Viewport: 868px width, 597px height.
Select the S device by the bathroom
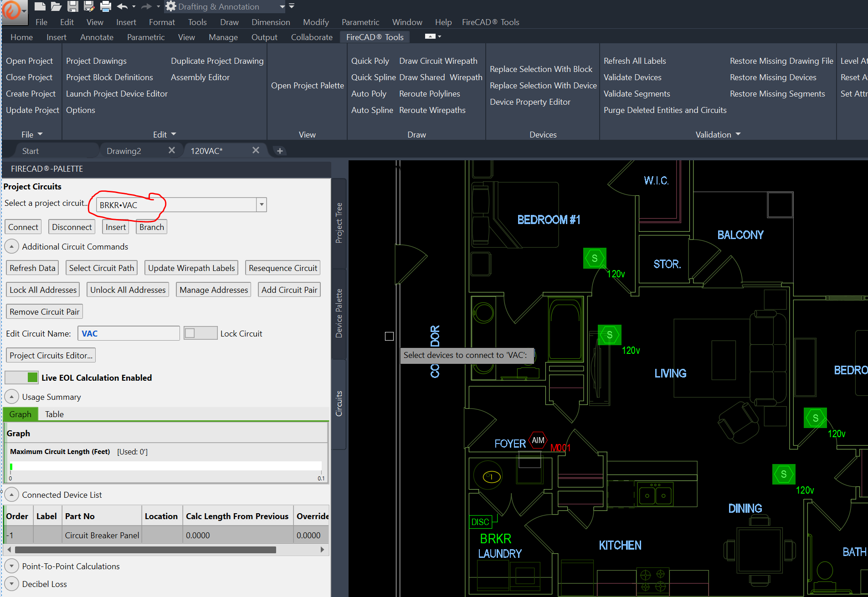pyautogui.click(x=610, y=335)
